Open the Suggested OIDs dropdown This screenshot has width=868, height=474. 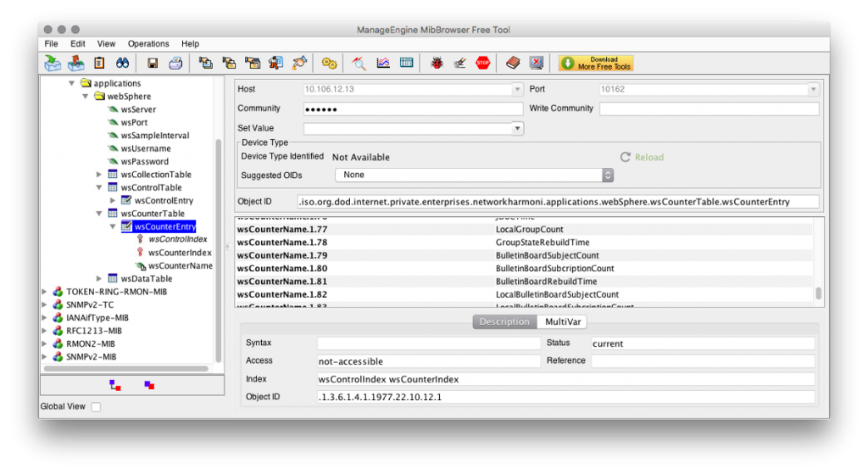pos(474,175)
